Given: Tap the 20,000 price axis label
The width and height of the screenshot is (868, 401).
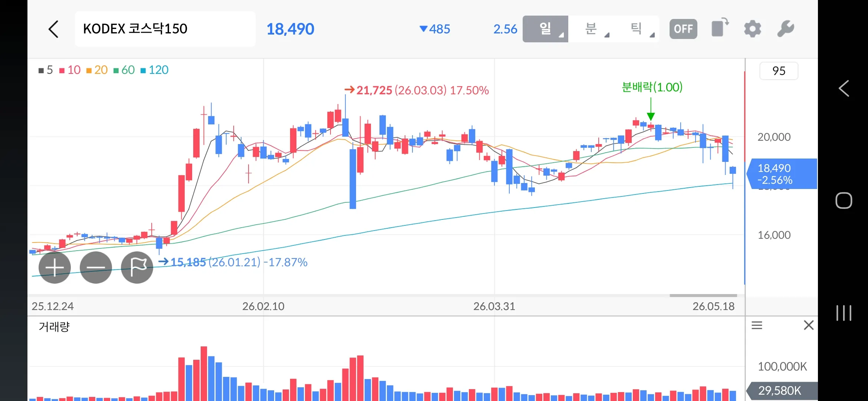Looking at the screenshot, I should pos(774,137).
